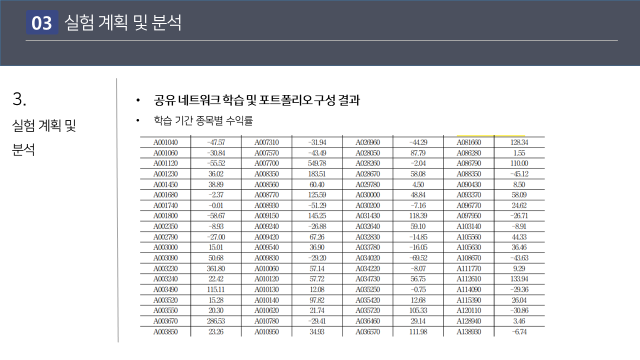This screenshot has height=360, width=640.
Task: Click table value '12.08'
Action: coord(317,289)
